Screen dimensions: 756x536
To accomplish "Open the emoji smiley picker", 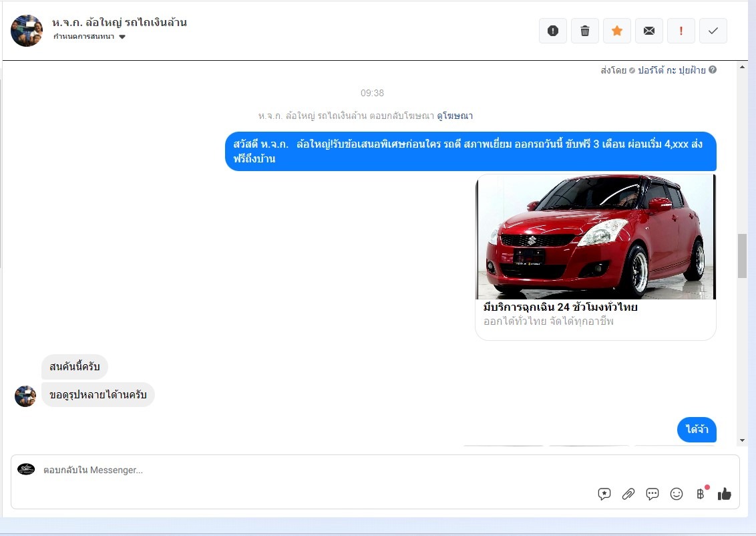I will [677, 494].
